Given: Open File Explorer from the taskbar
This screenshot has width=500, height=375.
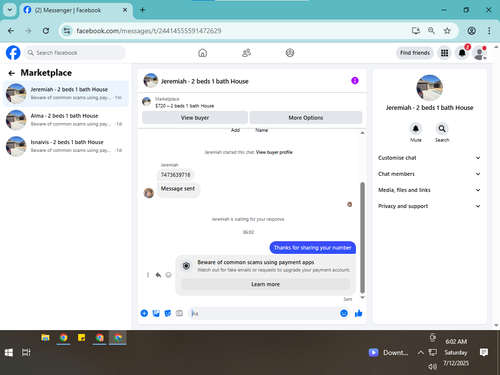Looking at the screenshot, I should (45, 338).
